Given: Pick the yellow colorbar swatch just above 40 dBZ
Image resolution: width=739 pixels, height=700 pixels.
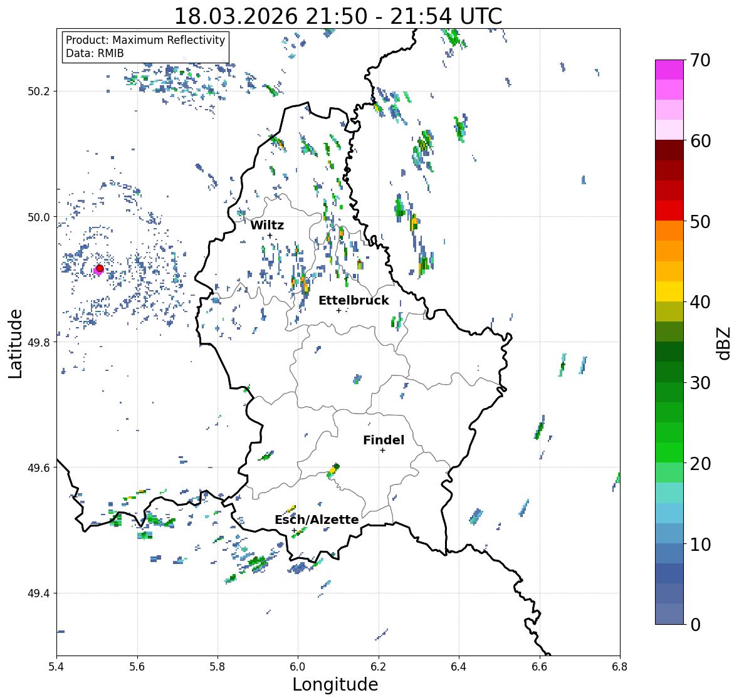Looking at the screenshot, I should coord(669,291).
